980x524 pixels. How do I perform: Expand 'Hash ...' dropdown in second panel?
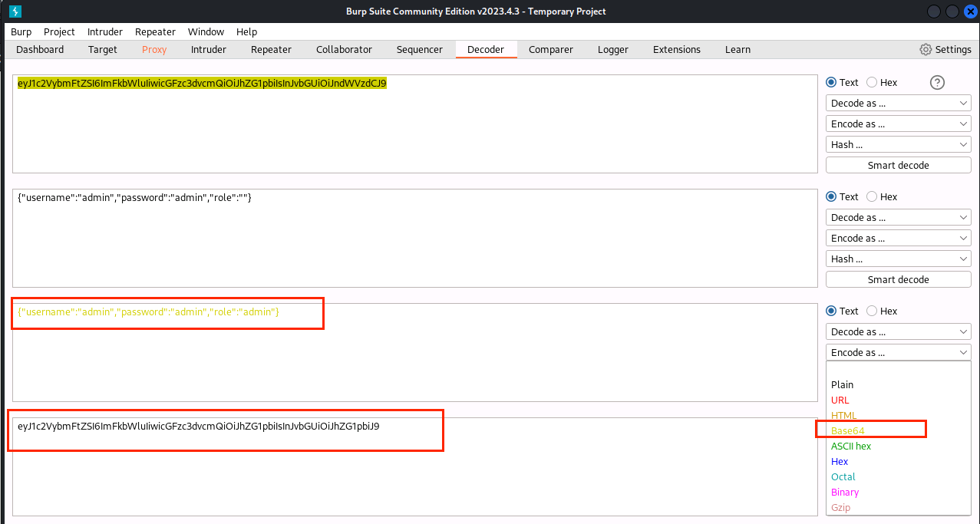(899, 259)
